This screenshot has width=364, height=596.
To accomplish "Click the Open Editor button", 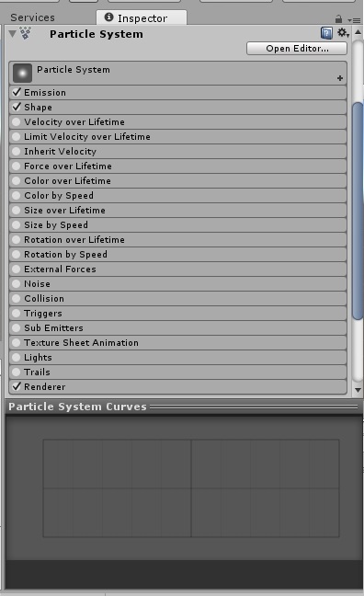I will (297, 49).
